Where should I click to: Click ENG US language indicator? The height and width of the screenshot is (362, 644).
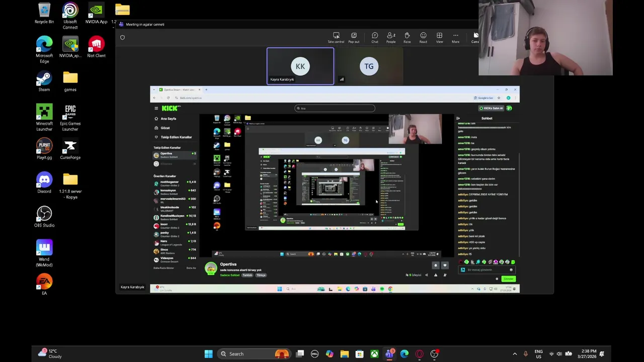[x=538, y=354]
